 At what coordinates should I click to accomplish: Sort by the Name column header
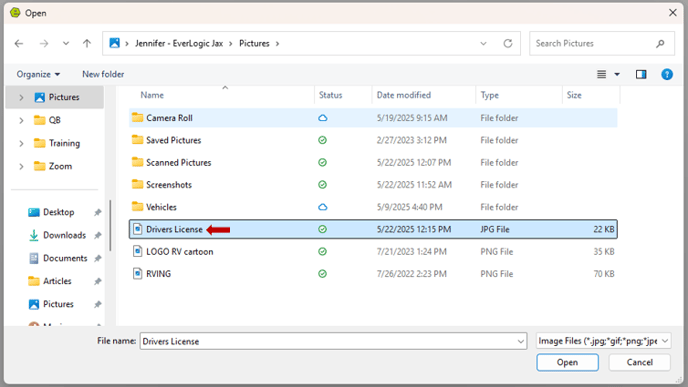coord(152,95)
